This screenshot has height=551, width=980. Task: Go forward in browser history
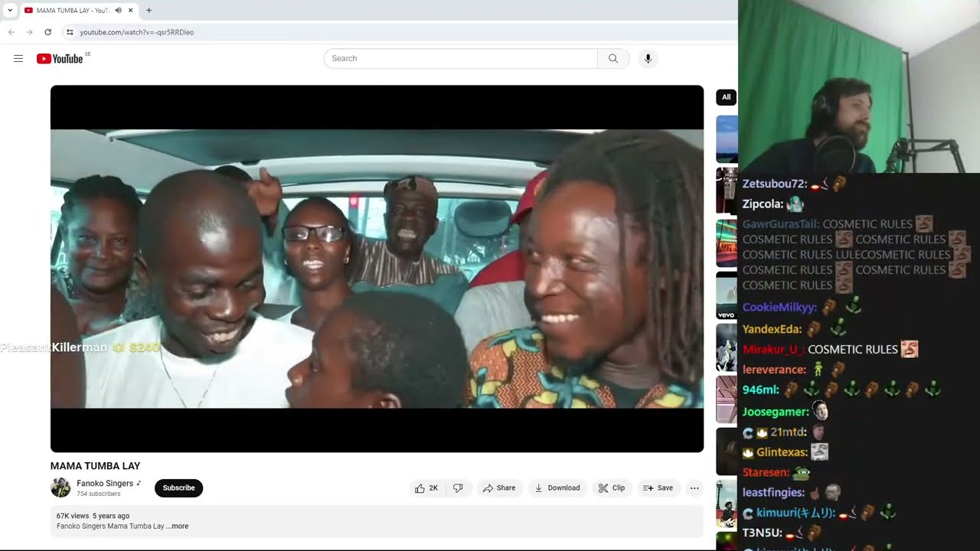pyautogui.click(x=29, y=32)
